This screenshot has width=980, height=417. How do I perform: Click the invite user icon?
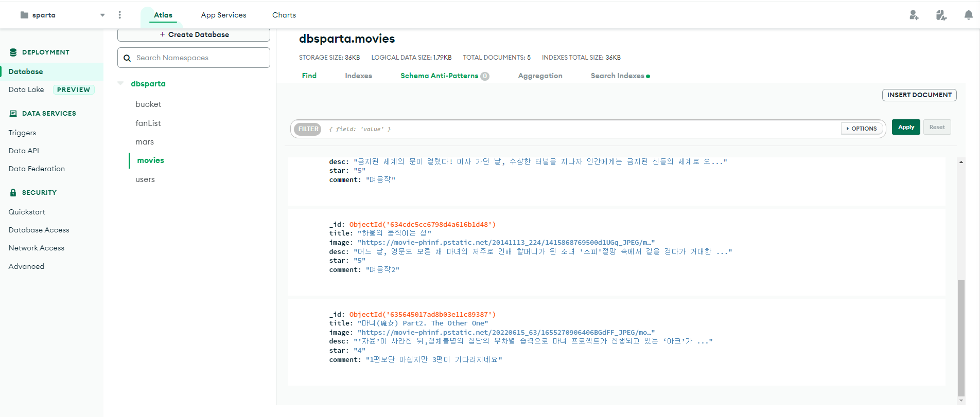[x=914, y=15]
